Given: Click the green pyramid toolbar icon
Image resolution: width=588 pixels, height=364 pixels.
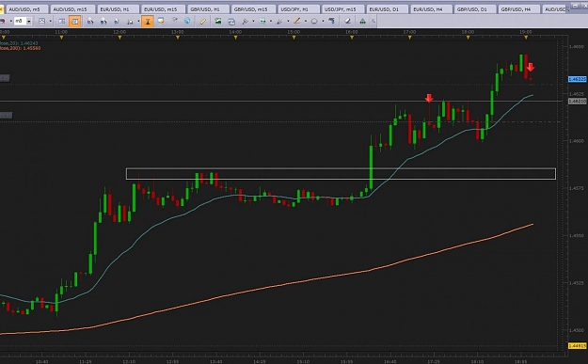Looking at the screenshot, I should 362,22.
